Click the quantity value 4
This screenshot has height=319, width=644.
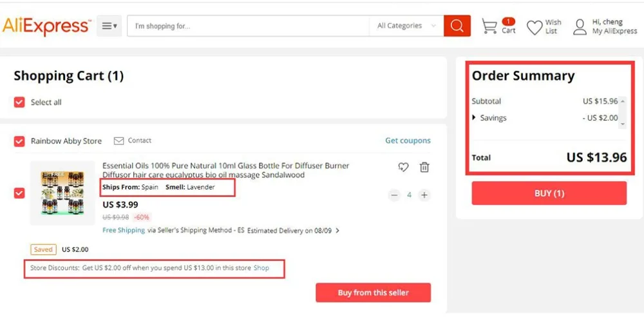click(409, 195)
